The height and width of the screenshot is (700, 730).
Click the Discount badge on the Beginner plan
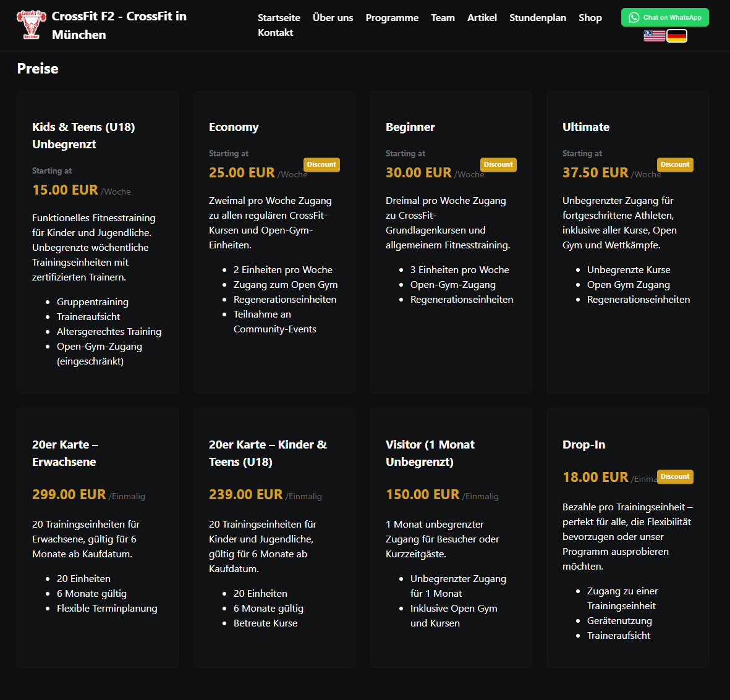click(498, 164)
